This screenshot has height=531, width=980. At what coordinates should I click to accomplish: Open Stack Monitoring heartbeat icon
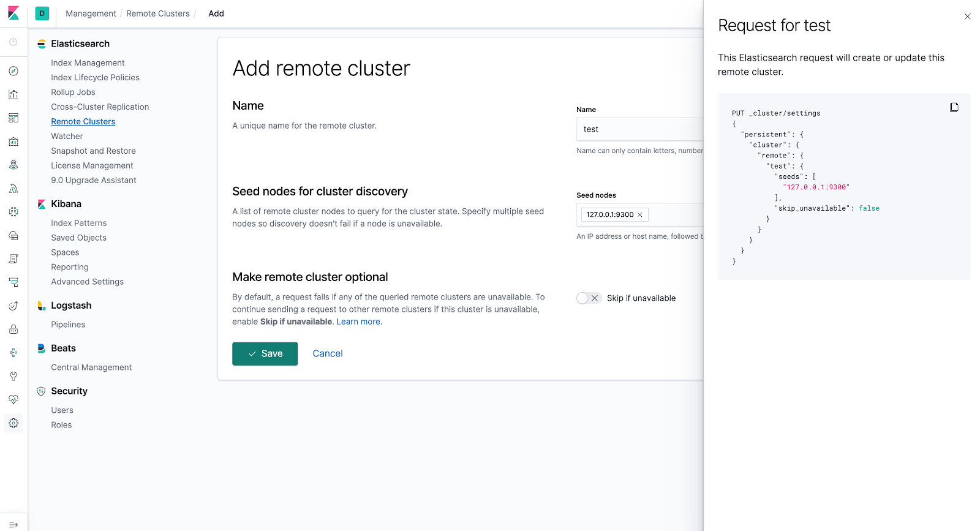[13, 399]
